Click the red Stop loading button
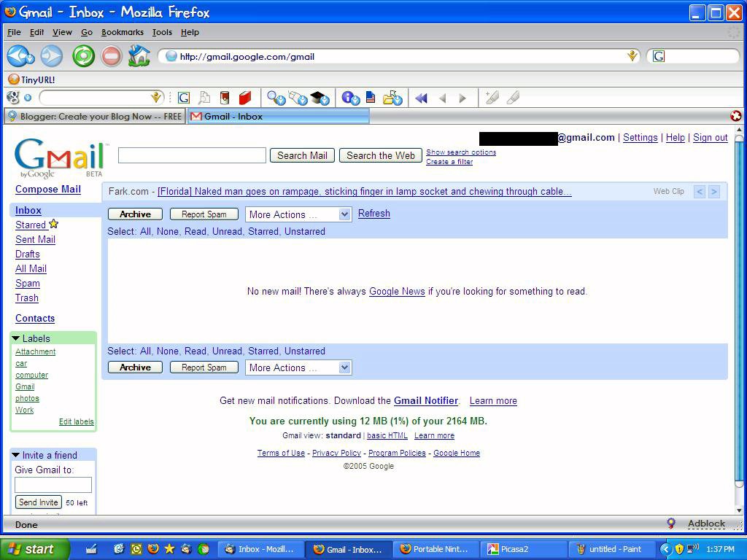 pos(111,56)
